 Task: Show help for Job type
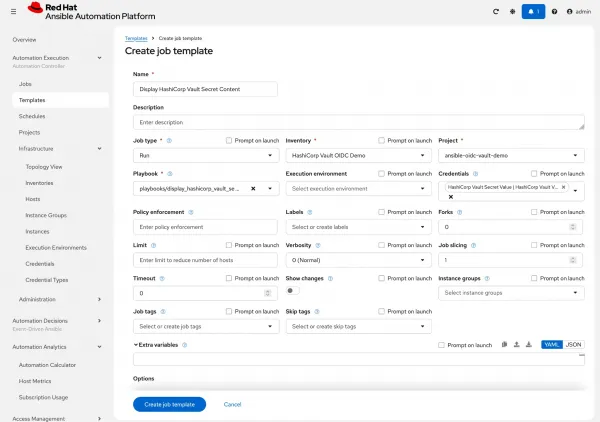coord(169,140)
